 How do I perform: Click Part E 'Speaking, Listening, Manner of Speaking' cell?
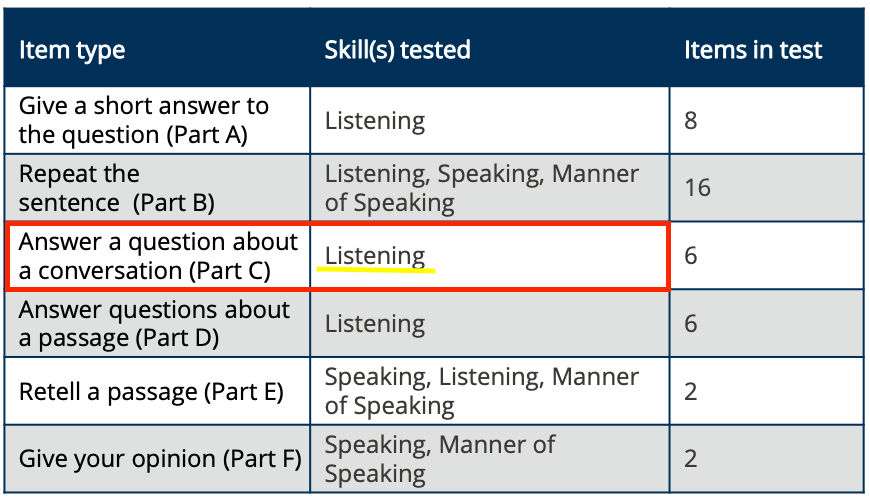(489, 391)
